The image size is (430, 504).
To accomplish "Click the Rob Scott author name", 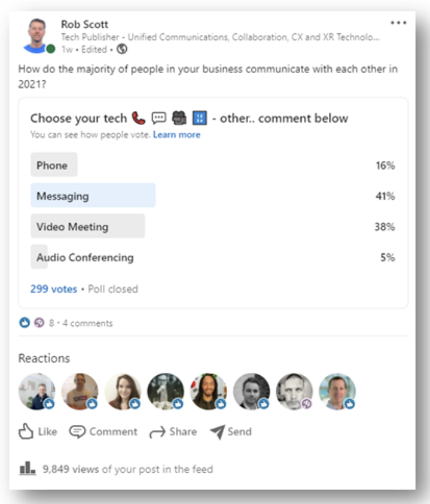I will (x=85, y=25).
